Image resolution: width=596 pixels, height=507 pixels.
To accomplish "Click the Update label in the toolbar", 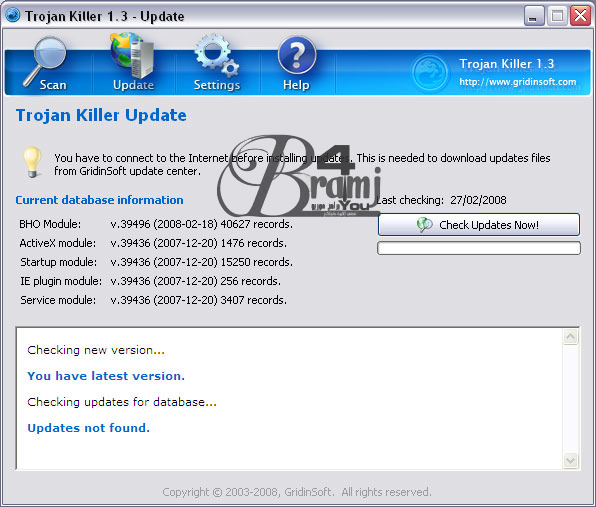I will 133,85.
